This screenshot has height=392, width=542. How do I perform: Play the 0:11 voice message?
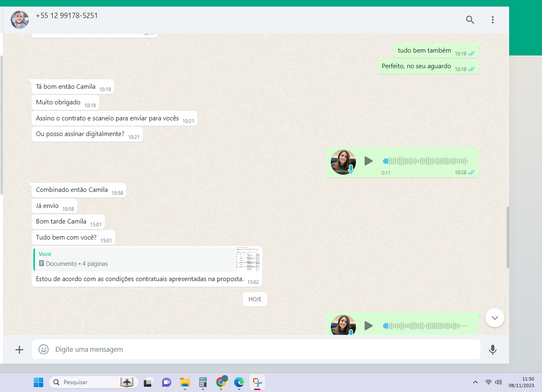[x=369, y=161]
